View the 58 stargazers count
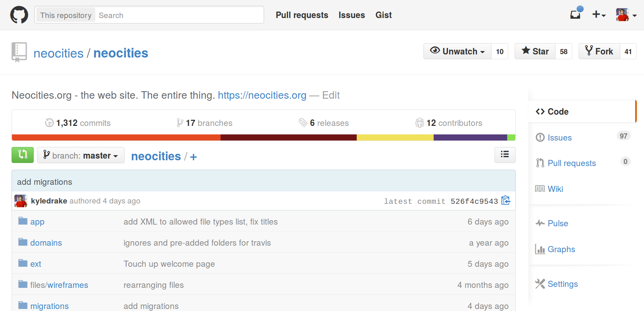 [564, 51]
